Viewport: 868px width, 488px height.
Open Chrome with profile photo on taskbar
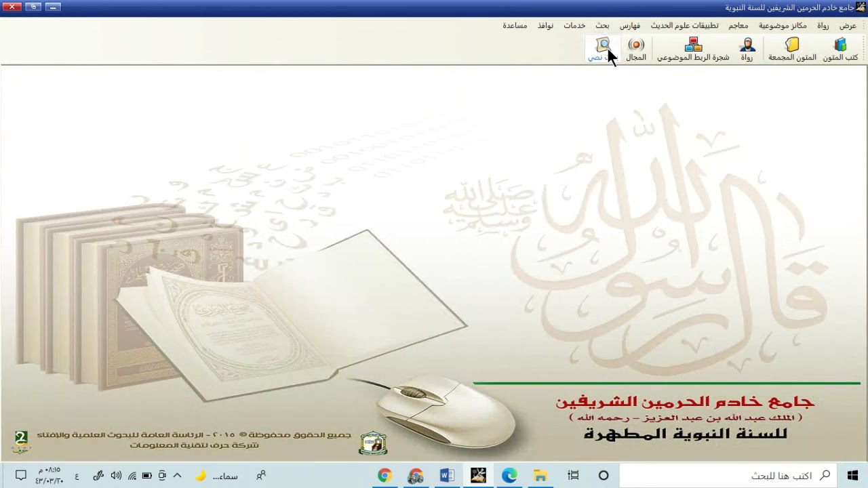(416, 475)
